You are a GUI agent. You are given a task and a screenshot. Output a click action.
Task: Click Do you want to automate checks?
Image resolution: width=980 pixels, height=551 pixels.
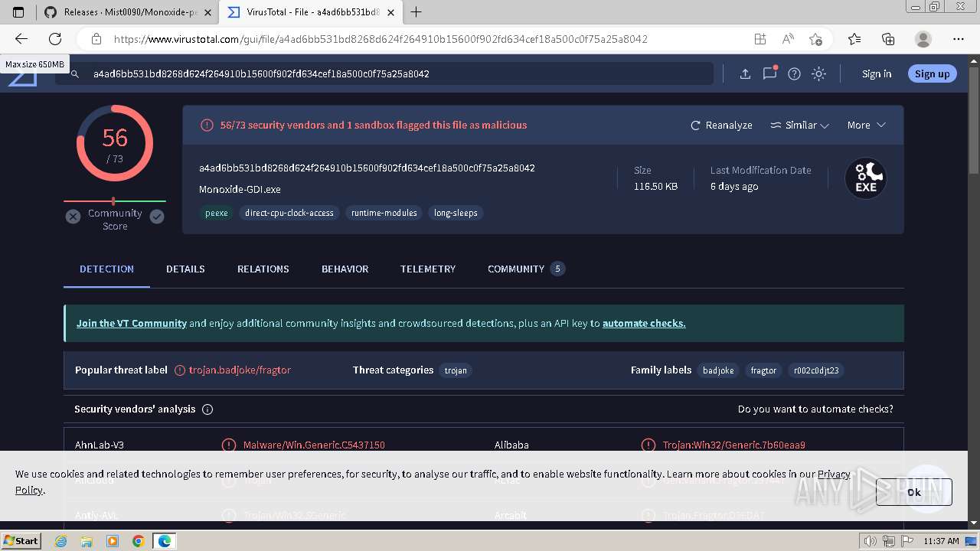[x=815, y=409]
